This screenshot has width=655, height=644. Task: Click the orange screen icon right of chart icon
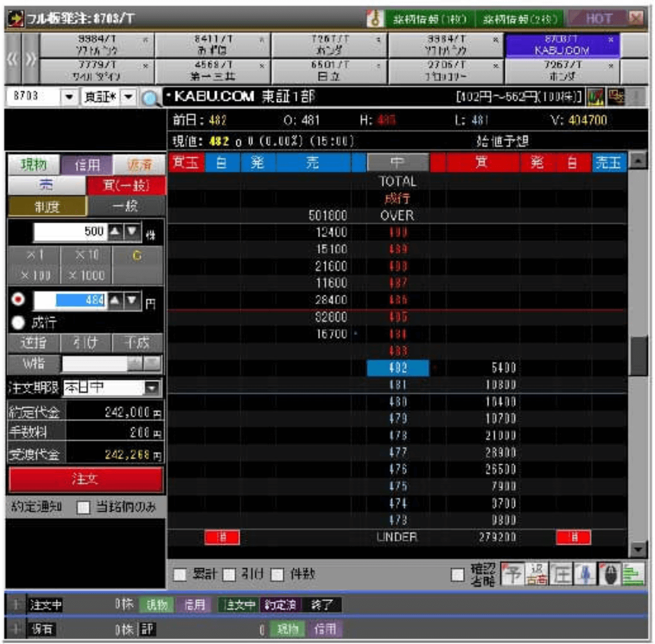tap(616, 97)
